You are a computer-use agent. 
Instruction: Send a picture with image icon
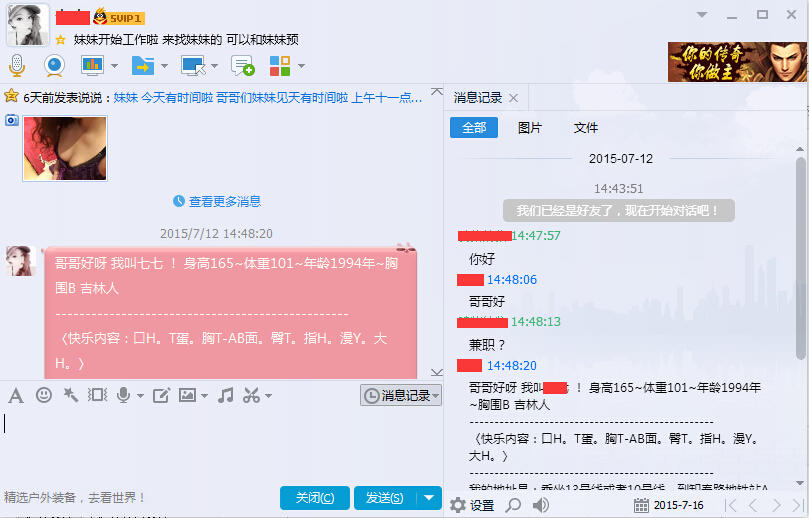pyautogui.click(x=187, y=395)
